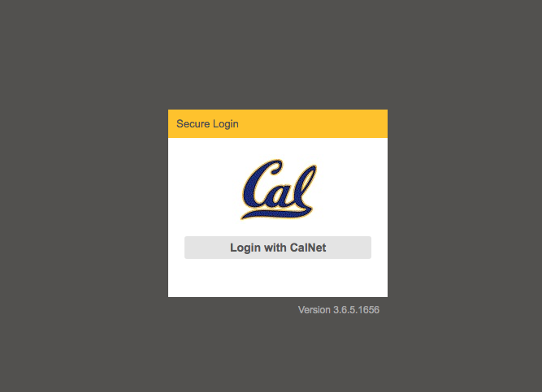This screenshot has width=542, height=392.
Task: Click the underline swoosh beneath Cal logo
Action: pos(276,213)
